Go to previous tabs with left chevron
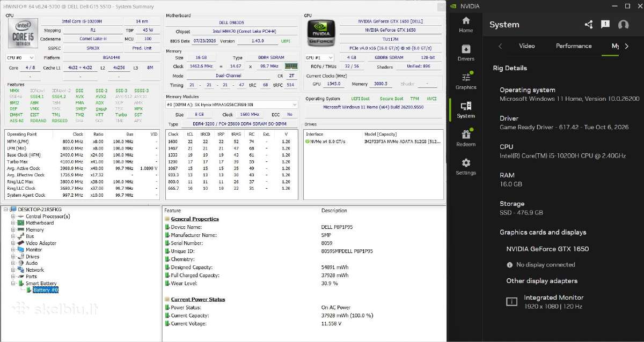 tap(500, 46)
